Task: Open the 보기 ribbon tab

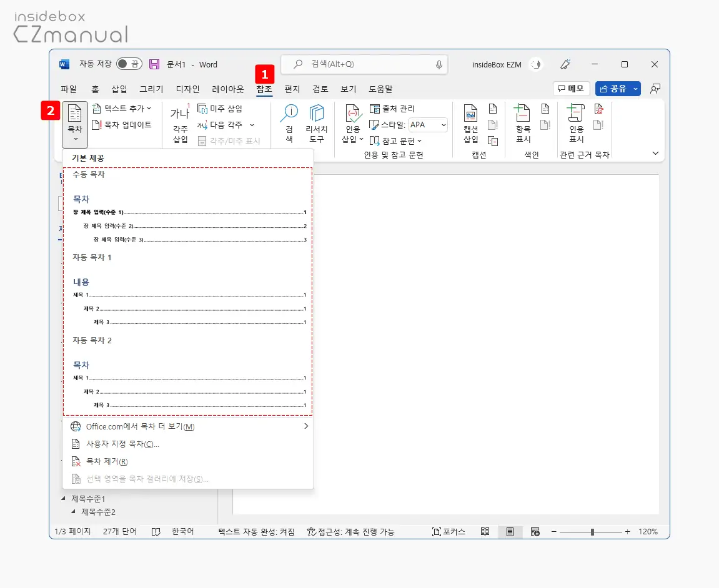Action: point(348,89)
